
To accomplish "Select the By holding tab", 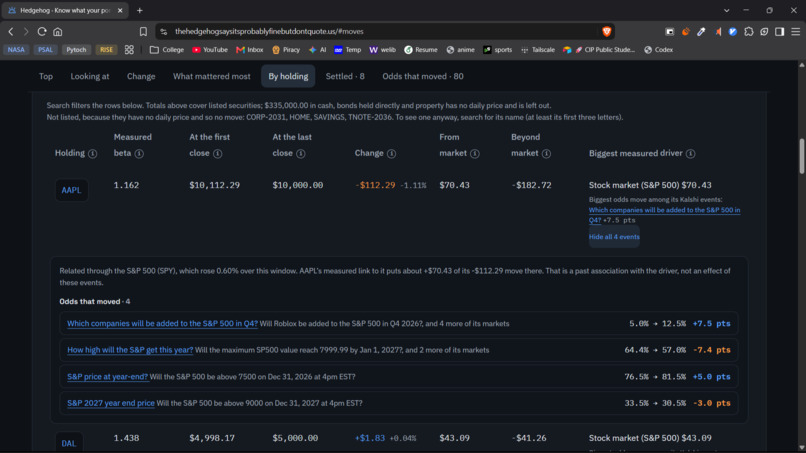I will click(288, 76).
